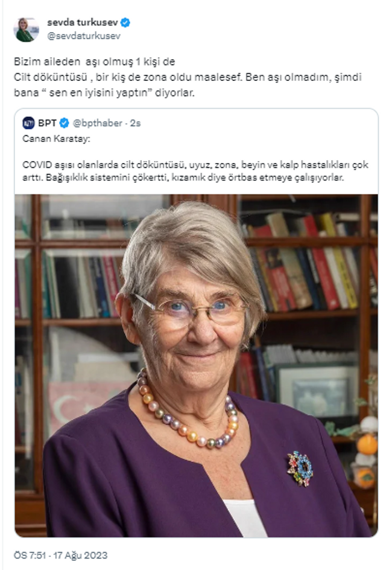This screenshot has width=392, height=570.
Task: Select the small BPT avatar in the quoted tweet header
Action: click(x=29, y=124)
